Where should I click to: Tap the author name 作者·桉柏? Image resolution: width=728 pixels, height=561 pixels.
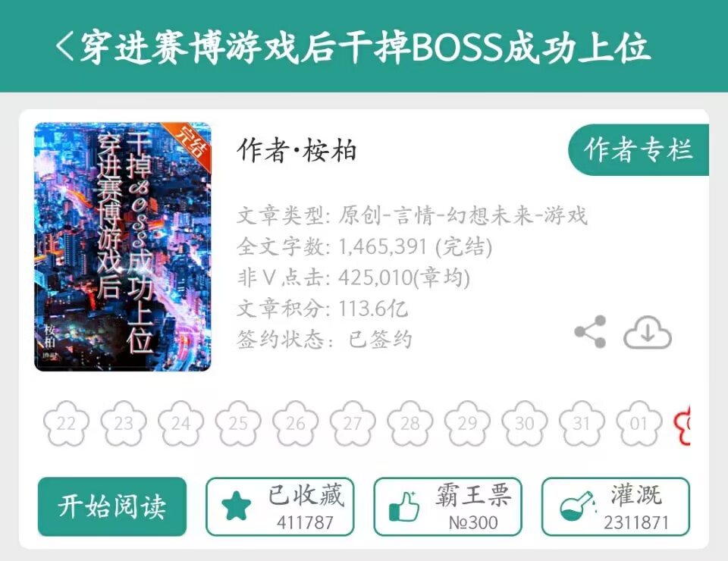[x=297, y=151]
